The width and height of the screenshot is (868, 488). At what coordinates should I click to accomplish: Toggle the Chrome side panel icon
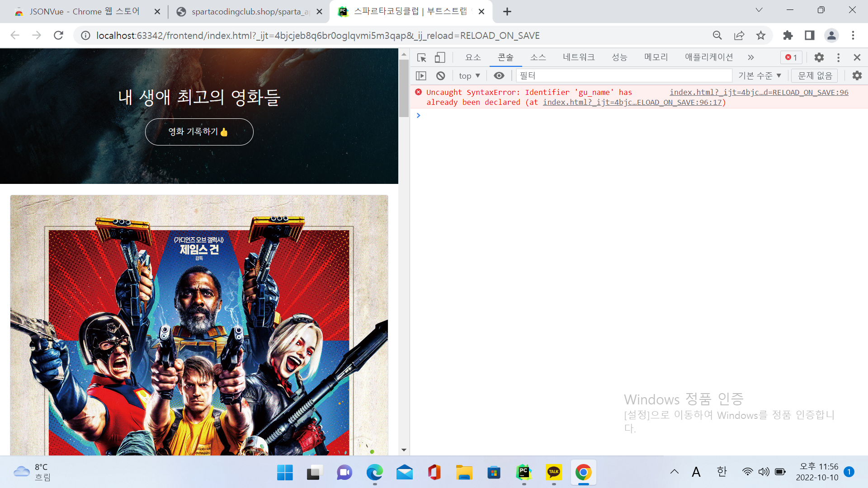[x=810, y=35]
